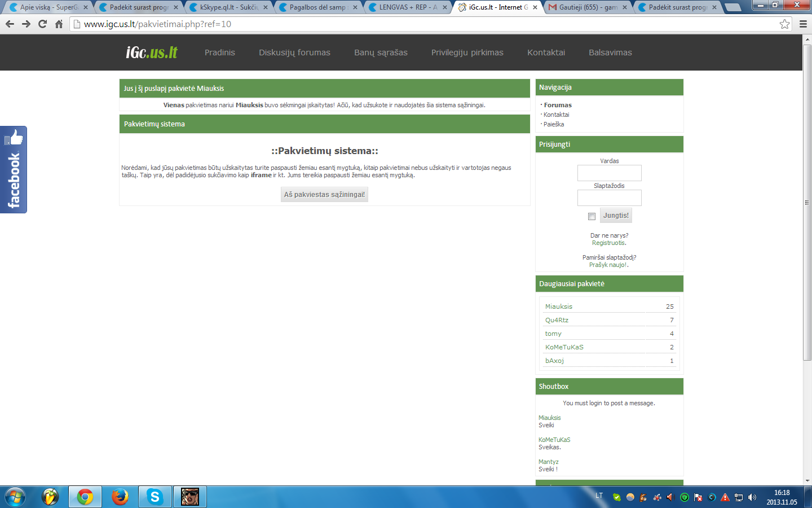Switch to the Gautieji (655) Gmail tab
The image size is (812, 508).
[x=588, y=7]
